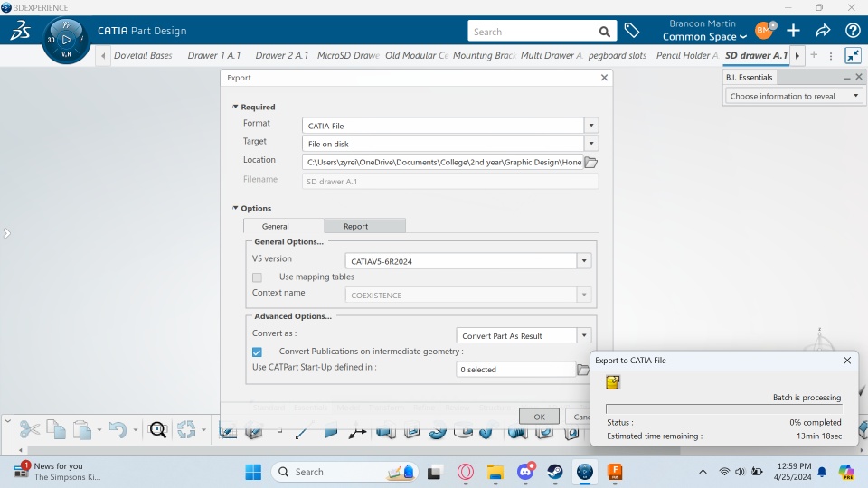Click the Cut scissors icon
Screen dimensions: 868x488
(29, 429)
